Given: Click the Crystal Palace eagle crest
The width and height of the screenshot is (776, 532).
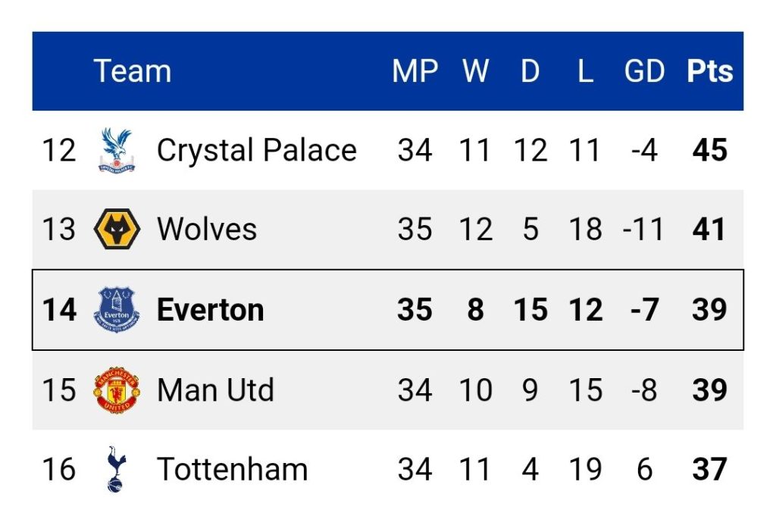Looking at the screenshot, I should pos(116,150).
